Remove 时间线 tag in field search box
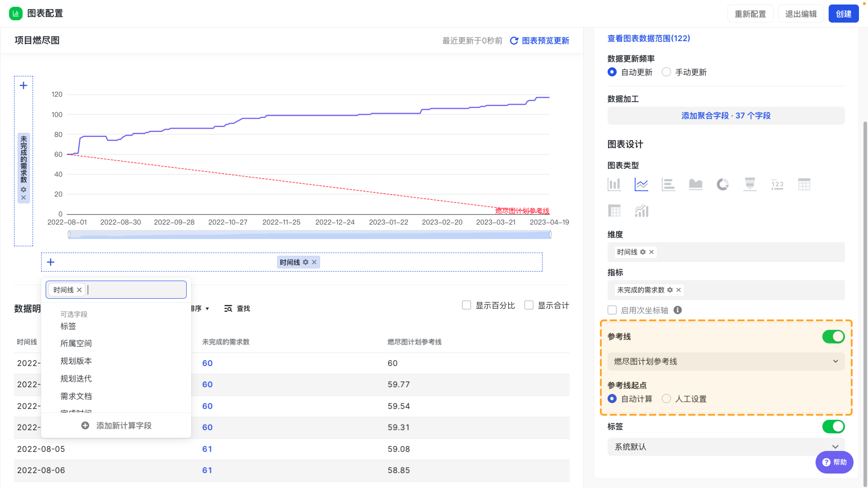 click(x=79, y=290)
